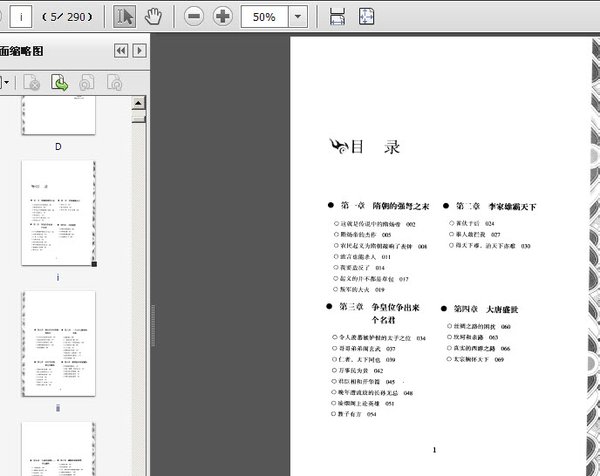Select thumbnail of page D
The width and height of the screenshot is (600, 476).
(59, 116)
